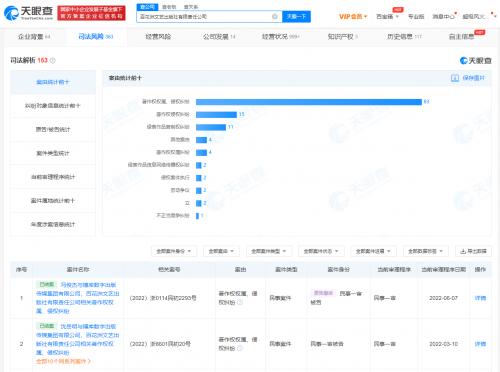Open the first case filter dropdown 全部案件身份
Viewport: 500px width, 372px height.
coord(174,251)
